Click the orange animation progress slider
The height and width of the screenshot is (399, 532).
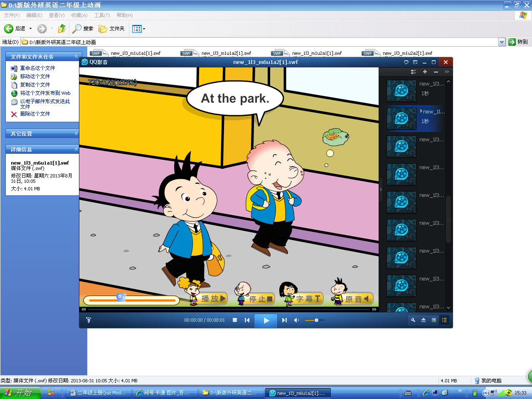click(x=131, y=300)
